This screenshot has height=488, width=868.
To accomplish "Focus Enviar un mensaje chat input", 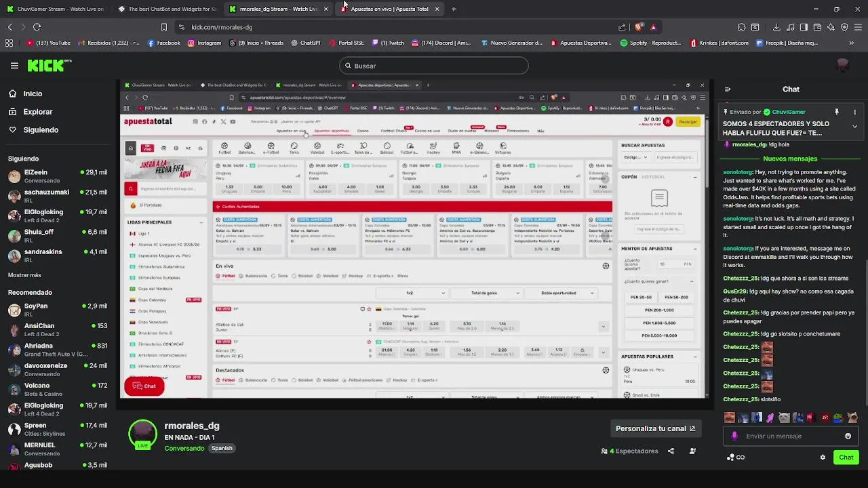I will click(791, 436).
